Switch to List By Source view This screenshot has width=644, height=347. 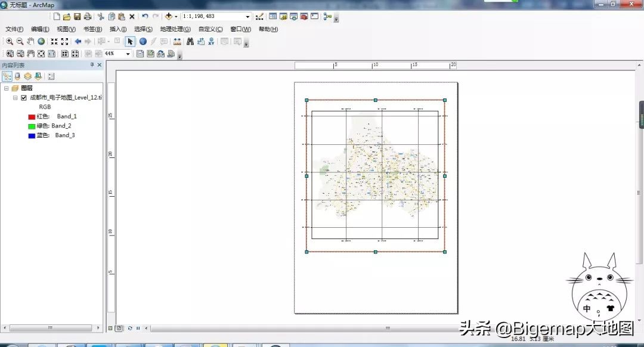[17, 76]
